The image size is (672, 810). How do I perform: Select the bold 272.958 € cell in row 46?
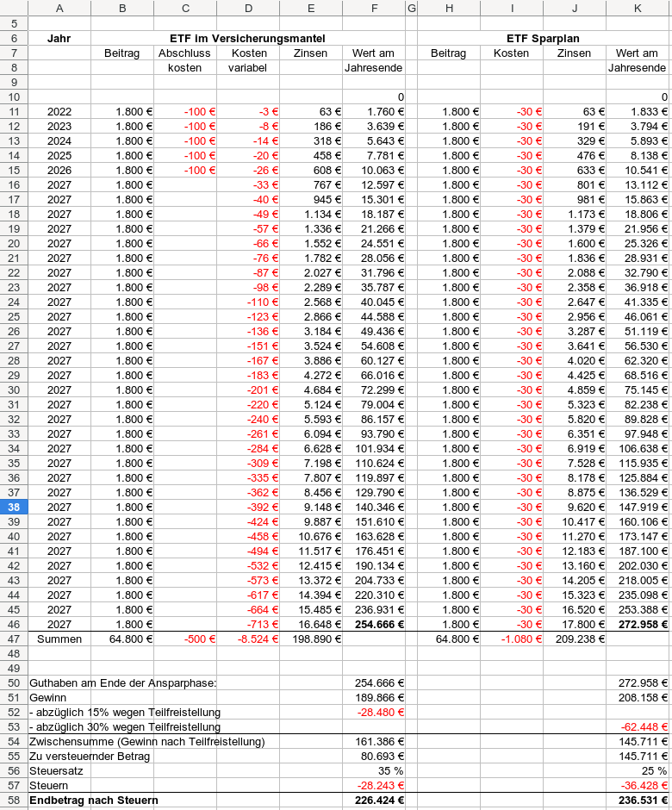(638, 625)
